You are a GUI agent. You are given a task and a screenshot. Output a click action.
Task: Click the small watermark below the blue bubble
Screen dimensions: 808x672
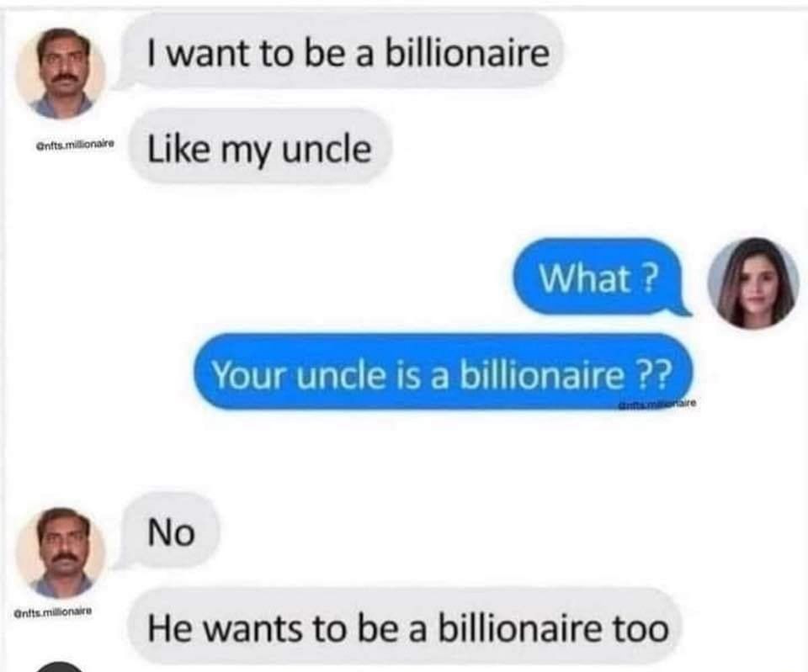click(x=659, y=405)
